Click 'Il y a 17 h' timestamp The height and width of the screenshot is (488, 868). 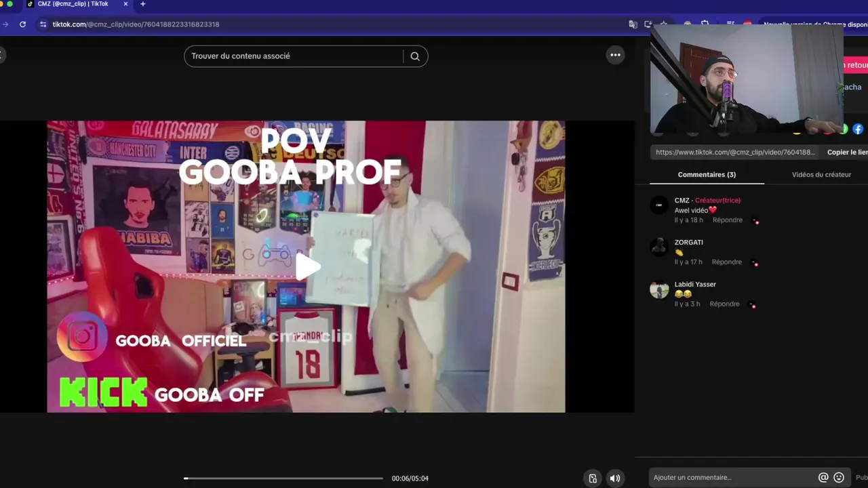pos(688,262)
